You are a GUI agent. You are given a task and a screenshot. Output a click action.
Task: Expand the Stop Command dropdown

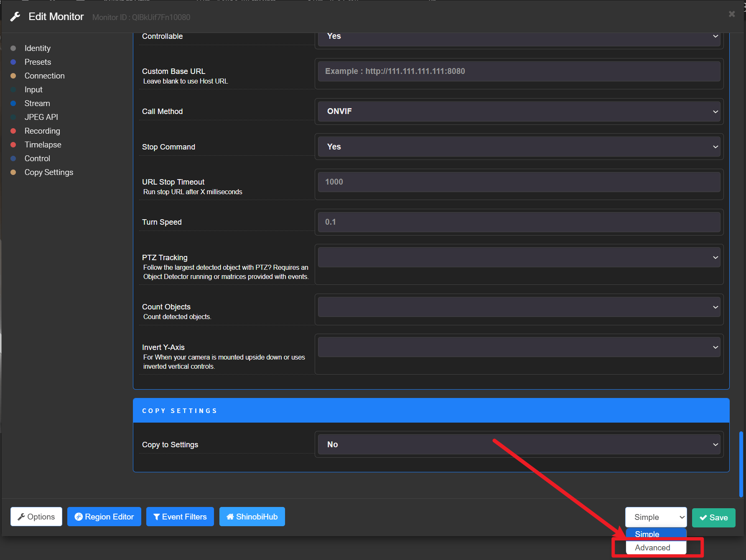click(x=519, y=147)
